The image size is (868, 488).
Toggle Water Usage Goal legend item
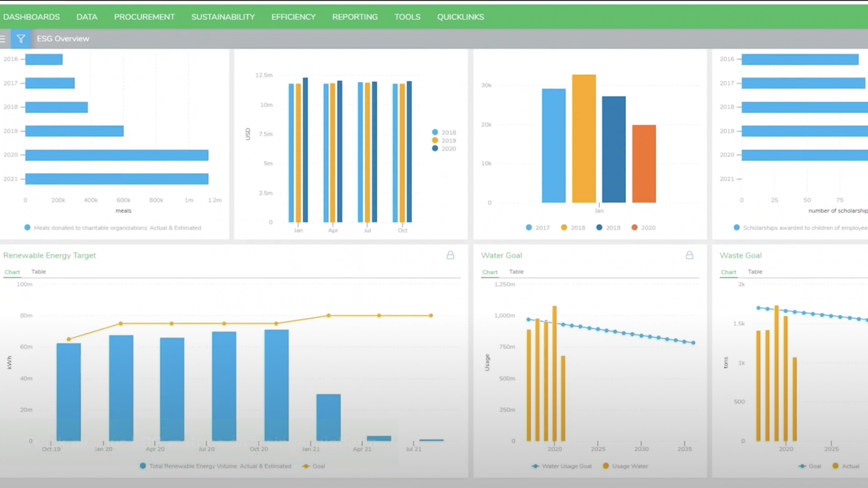pos(562,466)
